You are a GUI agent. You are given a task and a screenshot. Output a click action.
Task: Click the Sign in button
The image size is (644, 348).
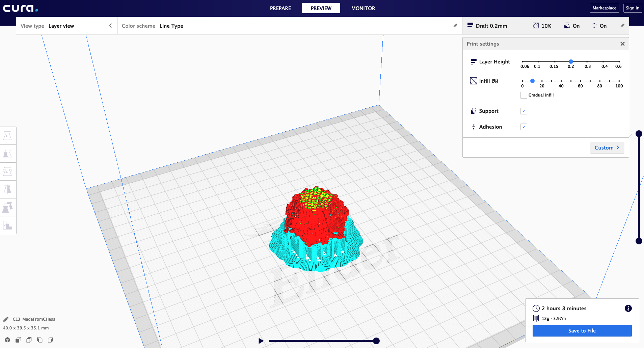633,8
